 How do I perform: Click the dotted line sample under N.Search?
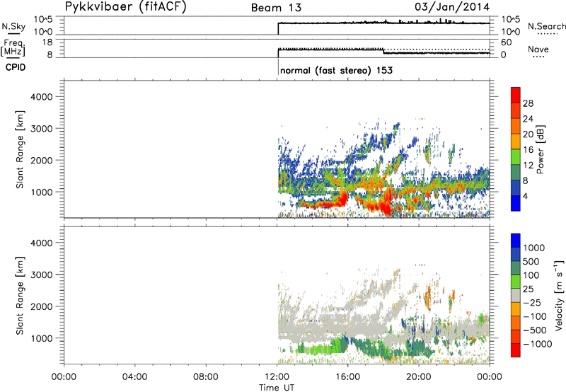point(547,34)
